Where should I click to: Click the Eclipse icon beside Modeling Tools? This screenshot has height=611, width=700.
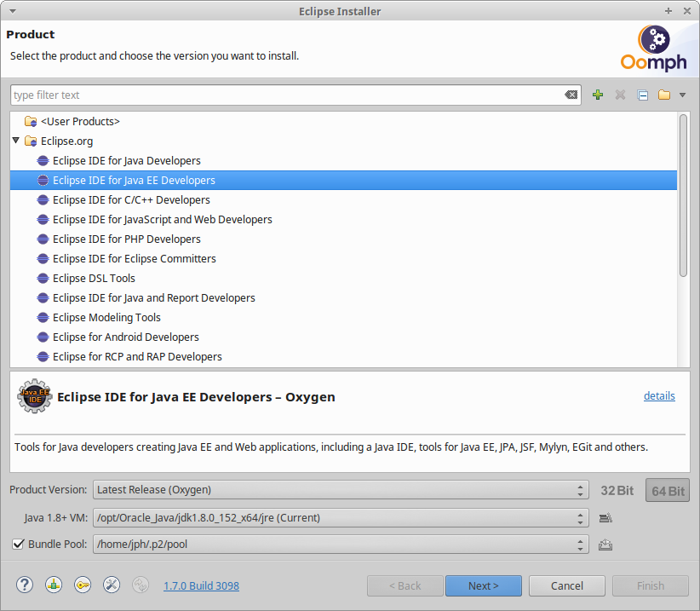tap(43, 318)
